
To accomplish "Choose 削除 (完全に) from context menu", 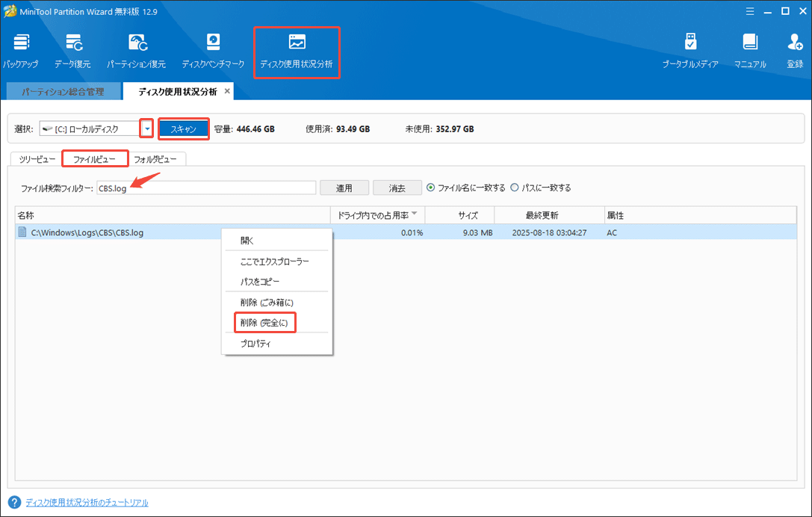I will click(x=277, y=323).
